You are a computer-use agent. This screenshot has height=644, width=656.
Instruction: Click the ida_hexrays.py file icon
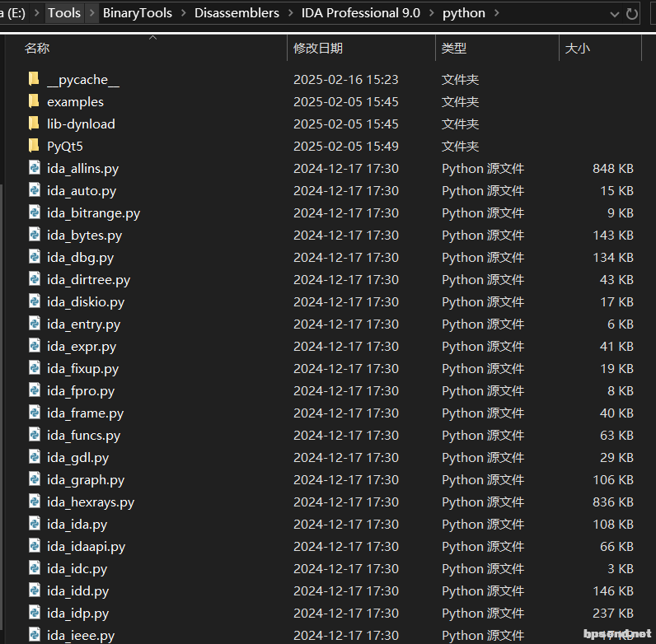pyautogui.click(x=35, y=501)
